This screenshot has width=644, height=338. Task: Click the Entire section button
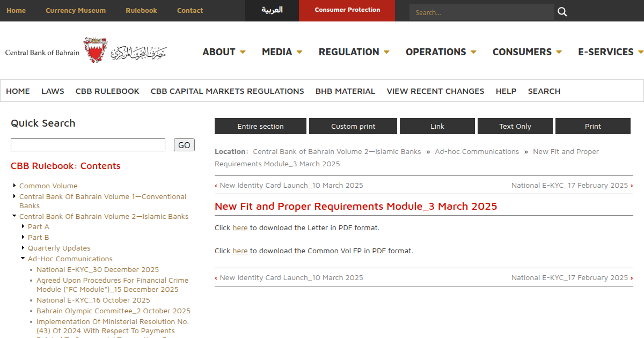260,126
